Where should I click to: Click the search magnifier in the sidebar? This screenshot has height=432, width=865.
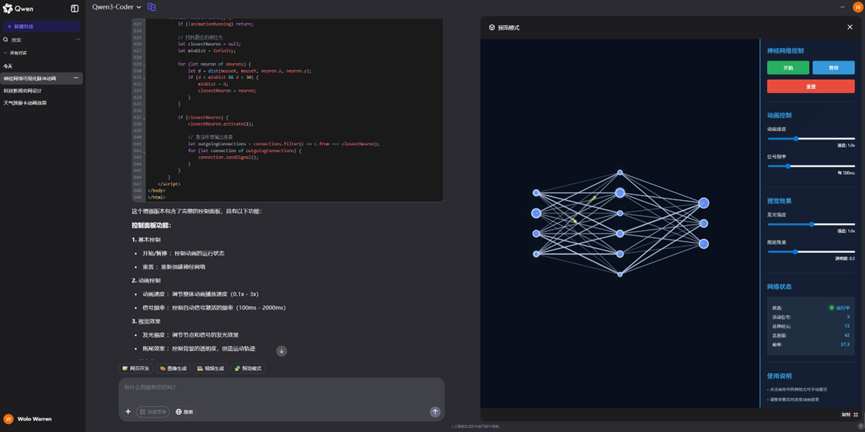[x=6, y=40]
